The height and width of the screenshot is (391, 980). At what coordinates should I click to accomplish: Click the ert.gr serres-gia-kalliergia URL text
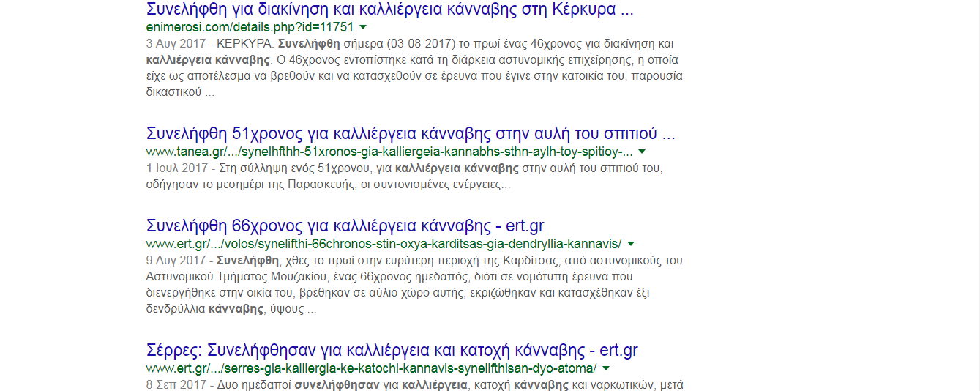coord(371,368)
